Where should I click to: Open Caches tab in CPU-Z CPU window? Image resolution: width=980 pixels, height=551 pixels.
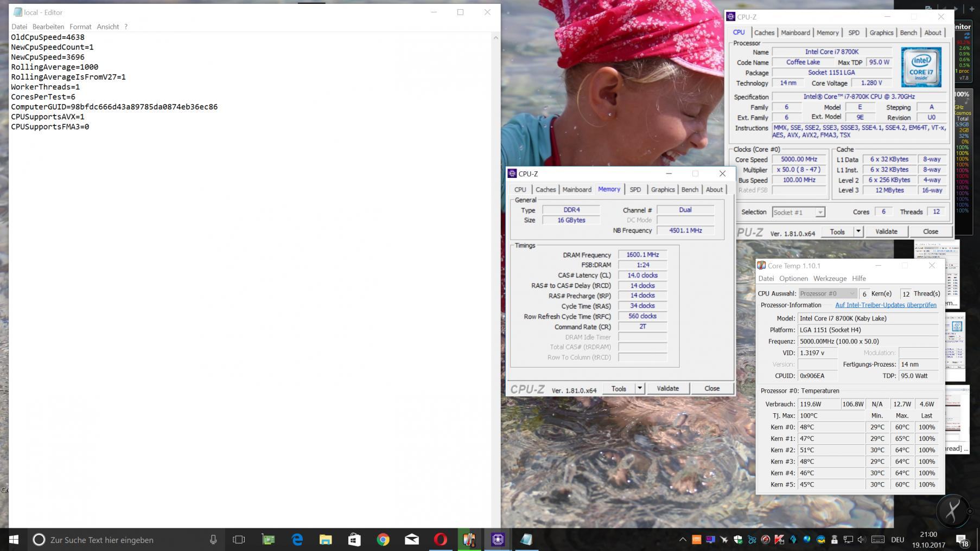point(764,33)
